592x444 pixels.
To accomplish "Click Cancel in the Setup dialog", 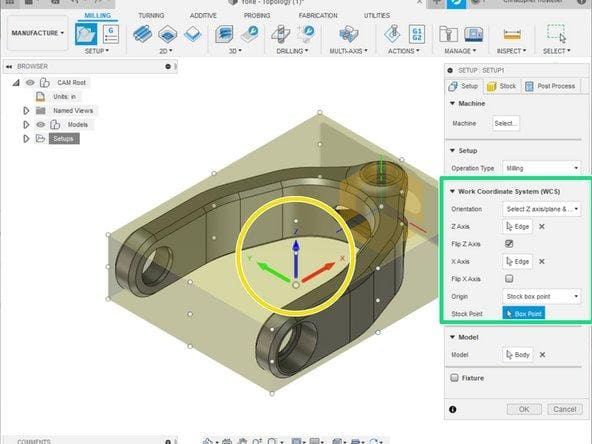I will coord(564,409).
